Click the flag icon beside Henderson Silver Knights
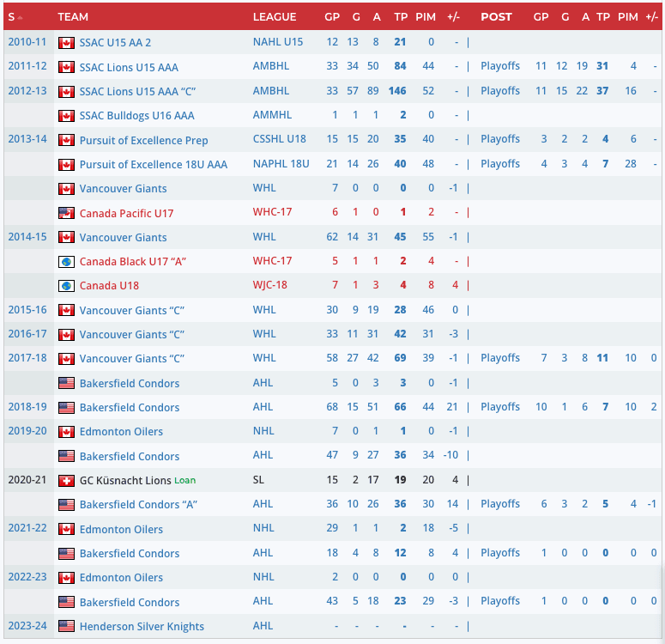This screenshot has width=665, height=644. (66, 627)
